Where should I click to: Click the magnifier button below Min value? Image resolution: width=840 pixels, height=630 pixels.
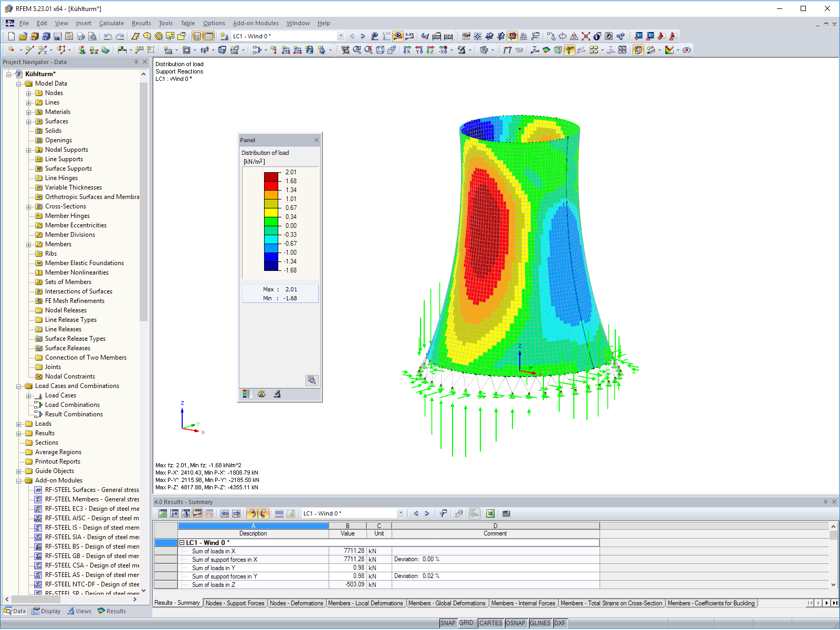pyautogui.click(x=312, y=381)
